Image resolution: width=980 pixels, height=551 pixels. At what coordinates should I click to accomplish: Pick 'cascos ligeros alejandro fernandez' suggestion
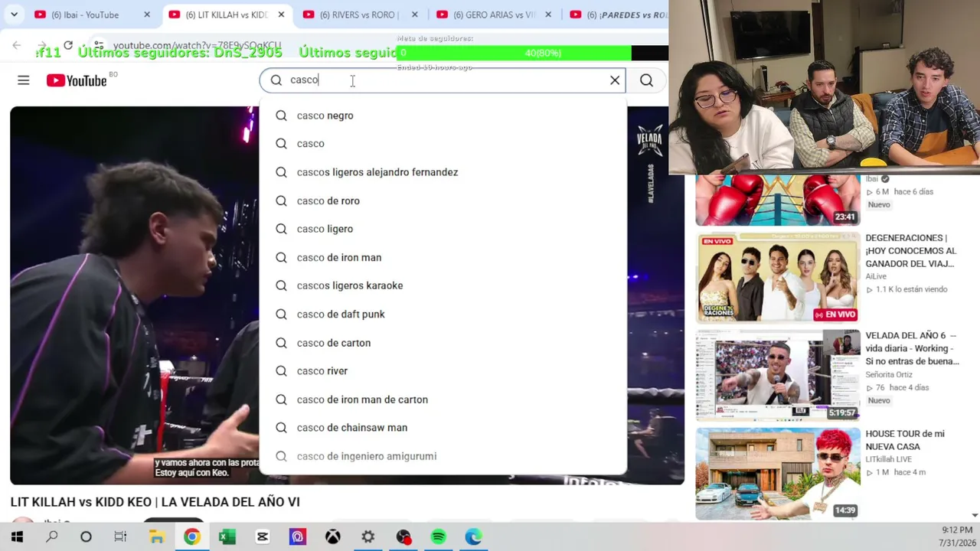(443, 172)
